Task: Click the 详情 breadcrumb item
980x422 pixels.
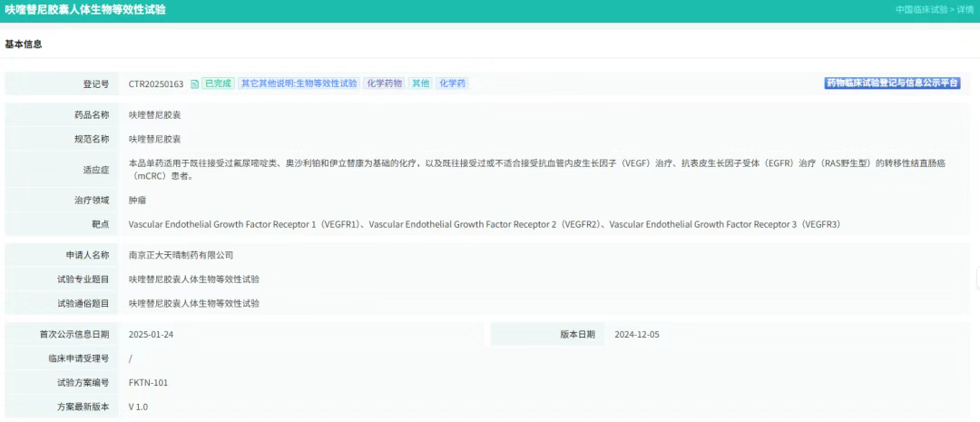Action: (964, 10)
